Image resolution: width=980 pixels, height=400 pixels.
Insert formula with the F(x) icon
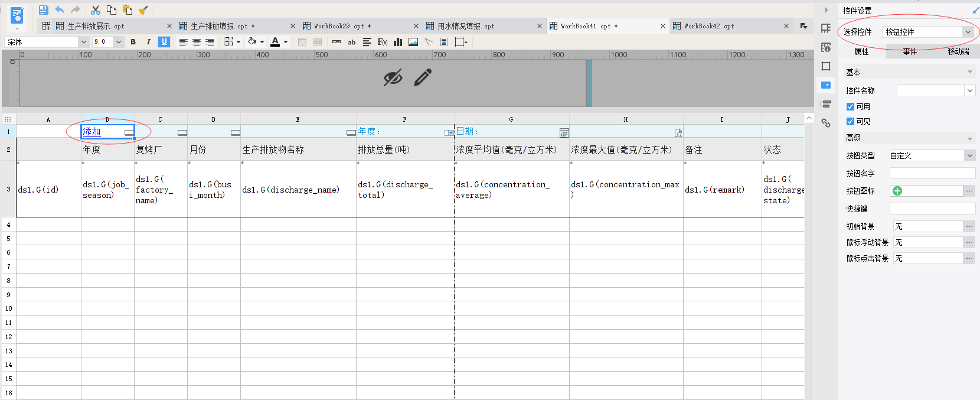[383, 42]
